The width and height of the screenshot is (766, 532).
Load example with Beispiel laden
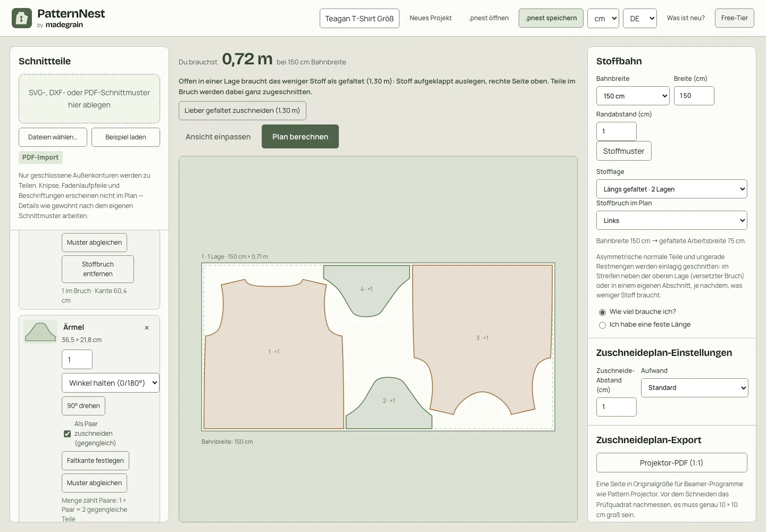pos(126,137)
